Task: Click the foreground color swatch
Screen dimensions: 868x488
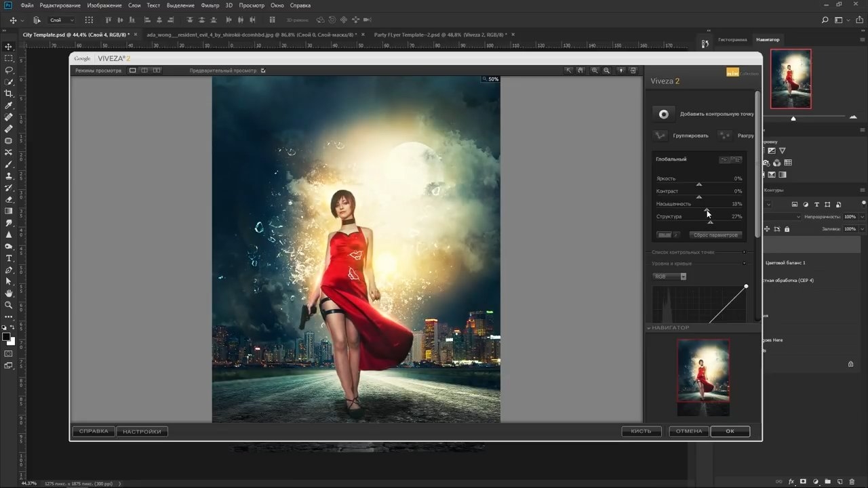Action: click(6, 337)
